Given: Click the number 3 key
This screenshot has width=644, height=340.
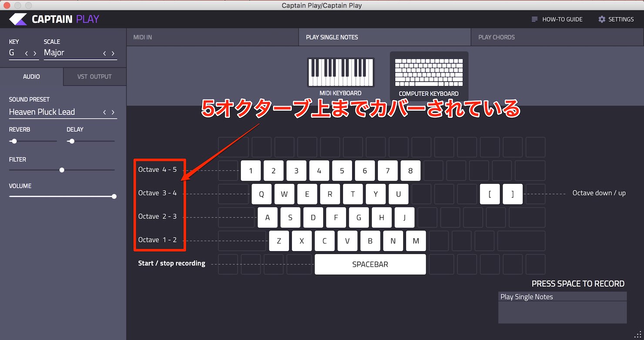Looking at the screenshot, I should [296, 171].
